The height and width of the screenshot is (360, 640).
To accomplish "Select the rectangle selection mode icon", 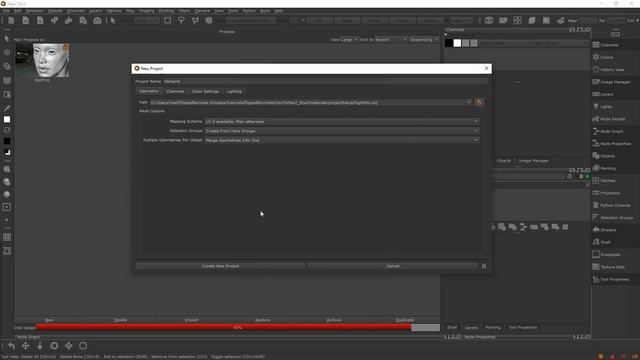I will 168,20.
